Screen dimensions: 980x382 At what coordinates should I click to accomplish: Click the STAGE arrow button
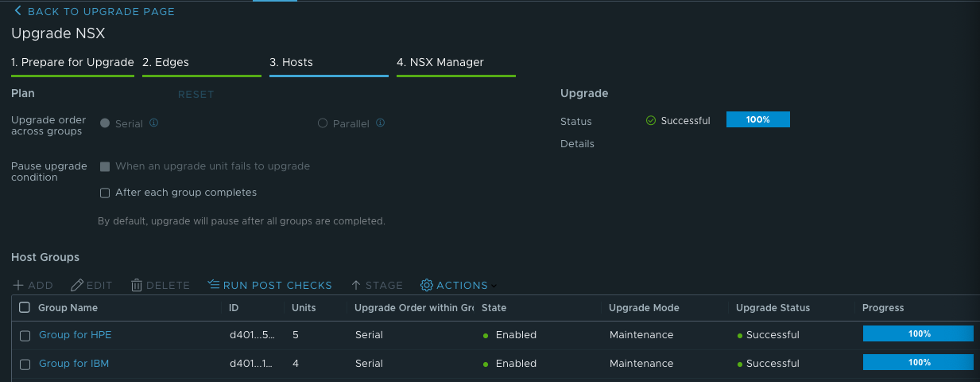click(377, 285)
